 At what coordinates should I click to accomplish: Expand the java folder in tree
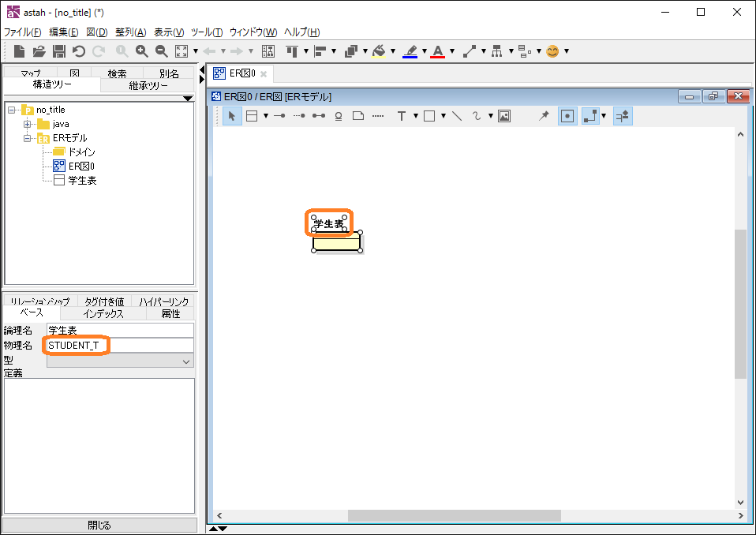point(28,124)
